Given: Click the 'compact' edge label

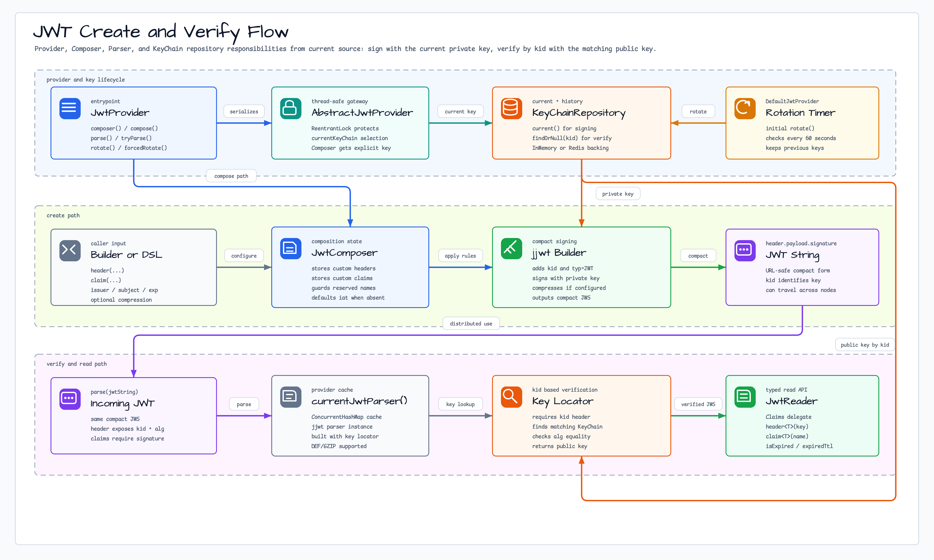Looking at the screenshot, I should pyautogui.click(x=698, y=255).
